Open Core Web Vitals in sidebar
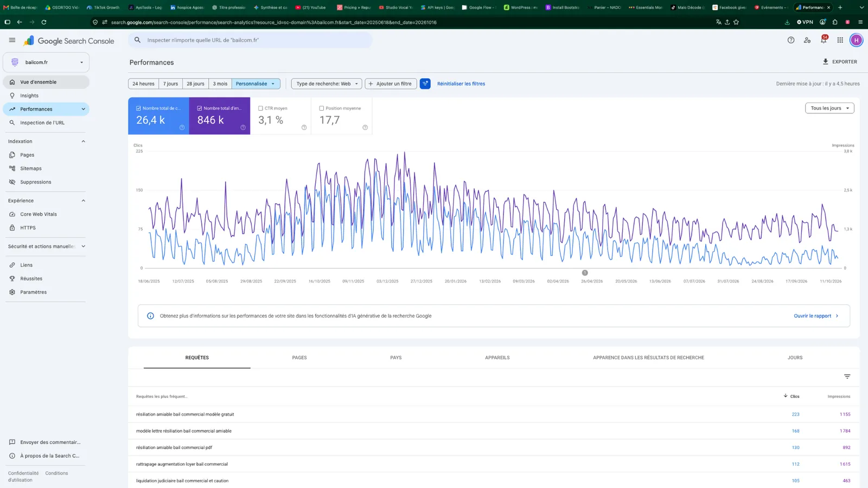The image size is (868, 488). [39, 214]
